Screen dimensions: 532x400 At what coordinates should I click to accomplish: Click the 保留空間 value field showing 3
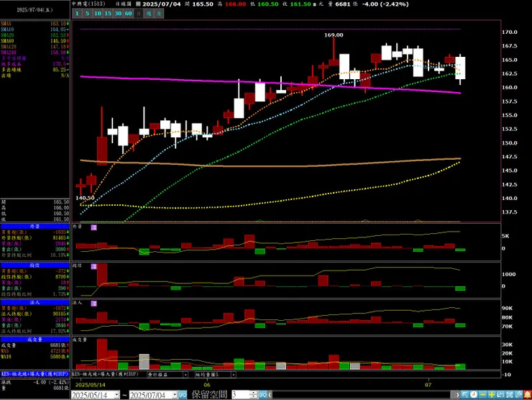coord(241,395)
